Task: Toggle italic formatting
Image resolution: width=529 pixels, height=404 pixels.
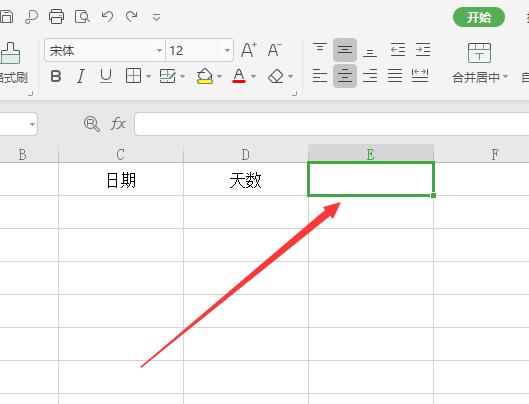Action: click(80, 76)
